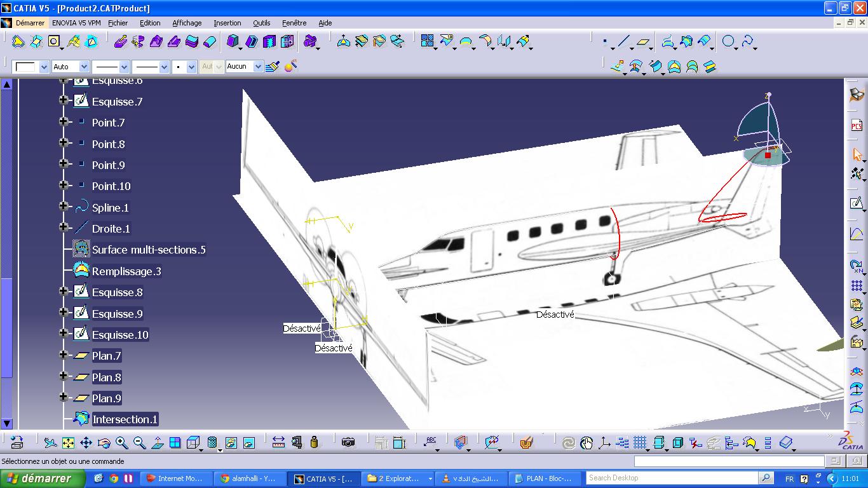
Task: Expand the Point.7 node
Action: (x=64, y=121)
